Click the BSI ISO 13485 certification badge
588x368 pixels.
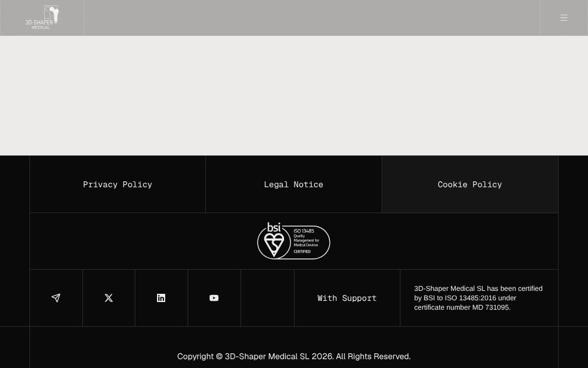(x=293, y=241)
